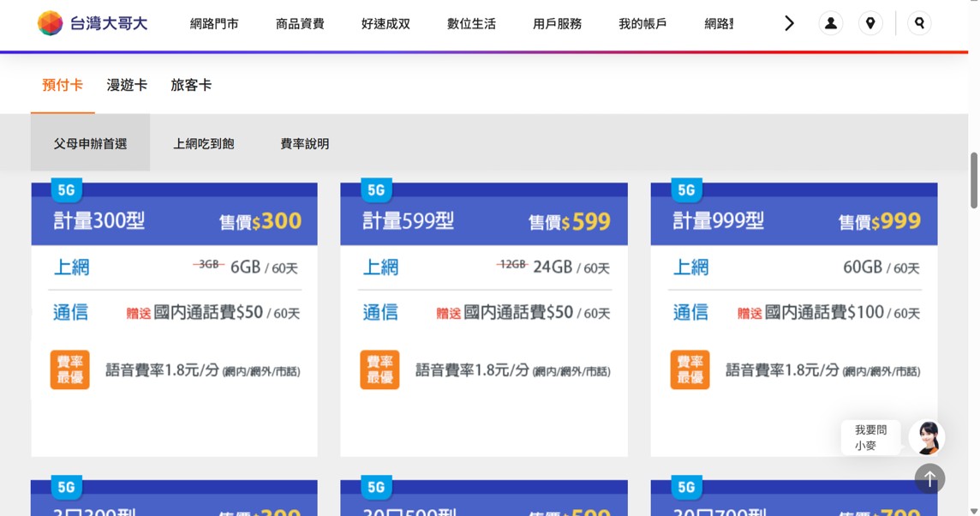Click the scroll-to-top arrow button

pyautogui.click(x=929, y=478)
